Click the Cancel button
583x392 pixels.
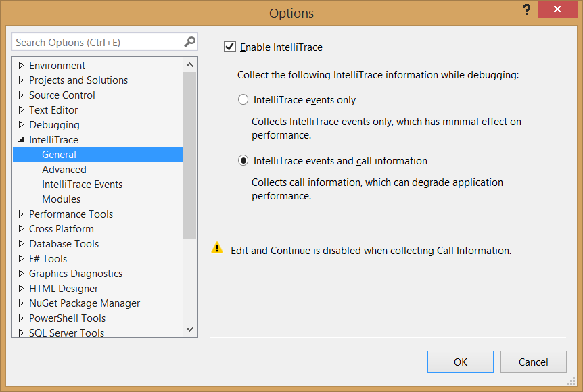tap(533, 362)
